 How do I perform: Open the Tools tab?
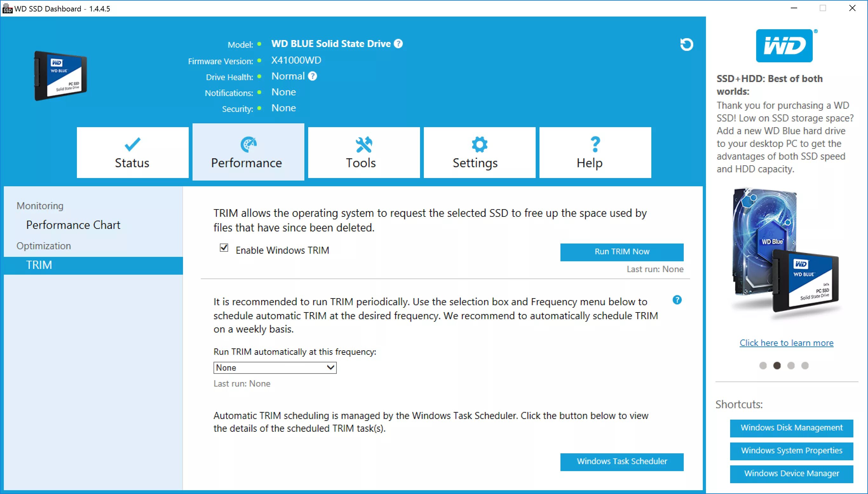click(x=364, y=153)
